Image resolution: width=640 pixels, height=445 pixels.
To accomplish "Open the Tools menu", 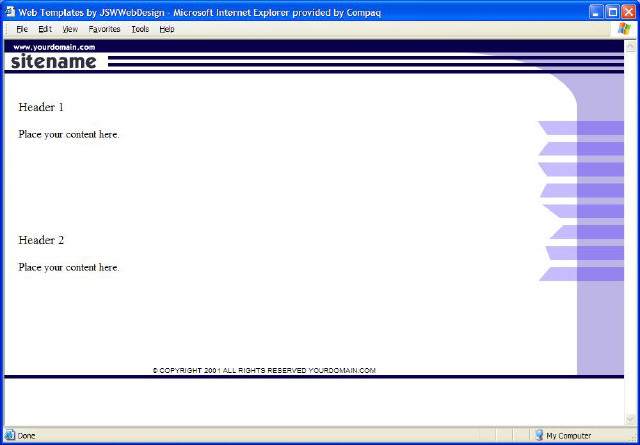I will (x=140, y=29).
